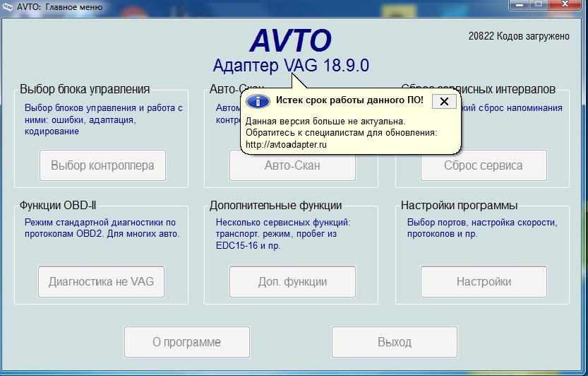Image resolution: width=588 pixels, height=376 pixels.
Task: Click description 'Выбор портов, настройка скорости'
Action: tap(482, 228)
